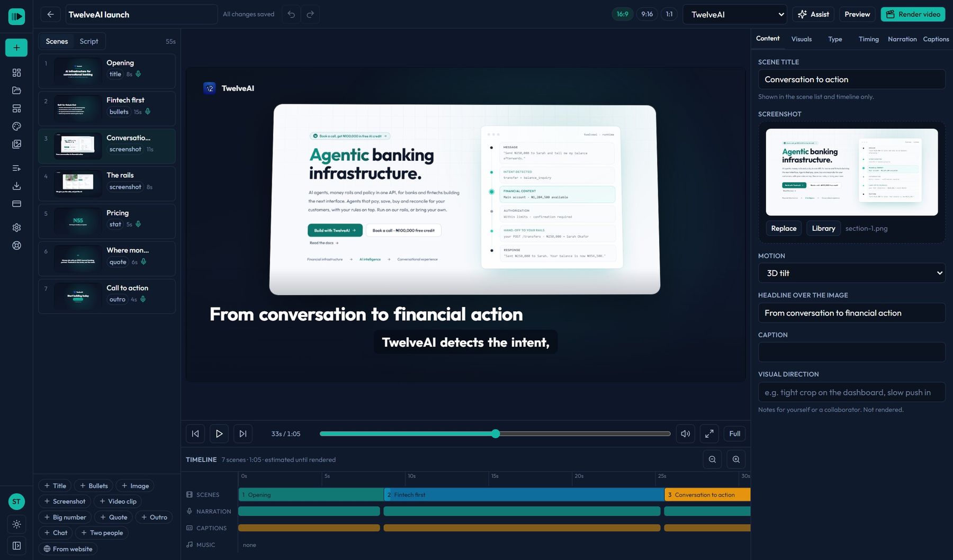Open the folder icon in left sidebar
This screenshot has height=560, width=953.
(x=16, y=91)
